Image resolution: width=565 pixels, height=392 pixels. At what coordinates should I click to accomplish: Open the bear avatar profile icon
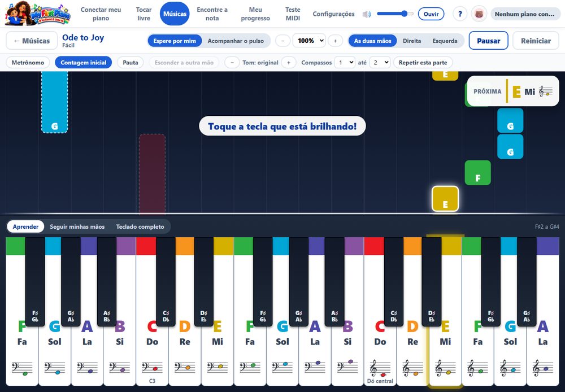(x=479, y=14)
